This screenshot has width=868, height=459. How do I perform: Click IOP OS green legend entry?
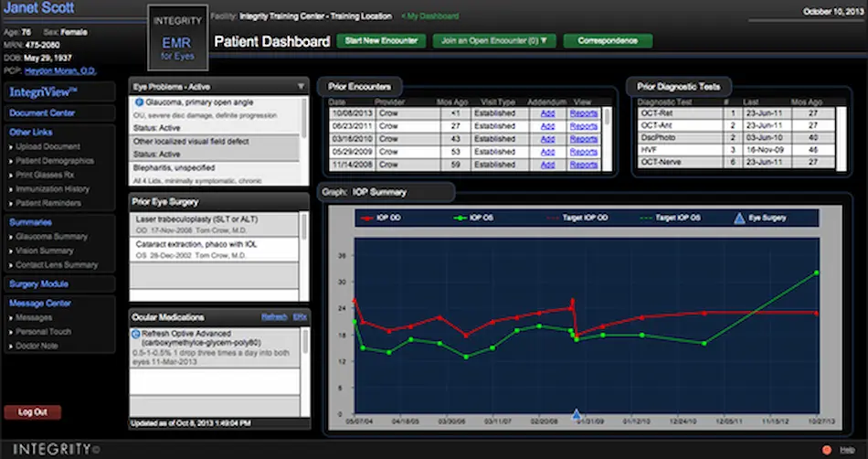coord(474,219)
